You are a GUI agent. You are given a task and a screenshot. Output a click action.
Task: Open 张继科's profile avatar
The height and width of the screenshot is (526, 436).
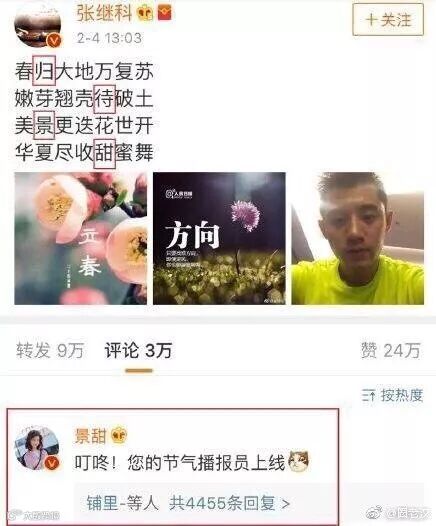click(x=38, y=26)
